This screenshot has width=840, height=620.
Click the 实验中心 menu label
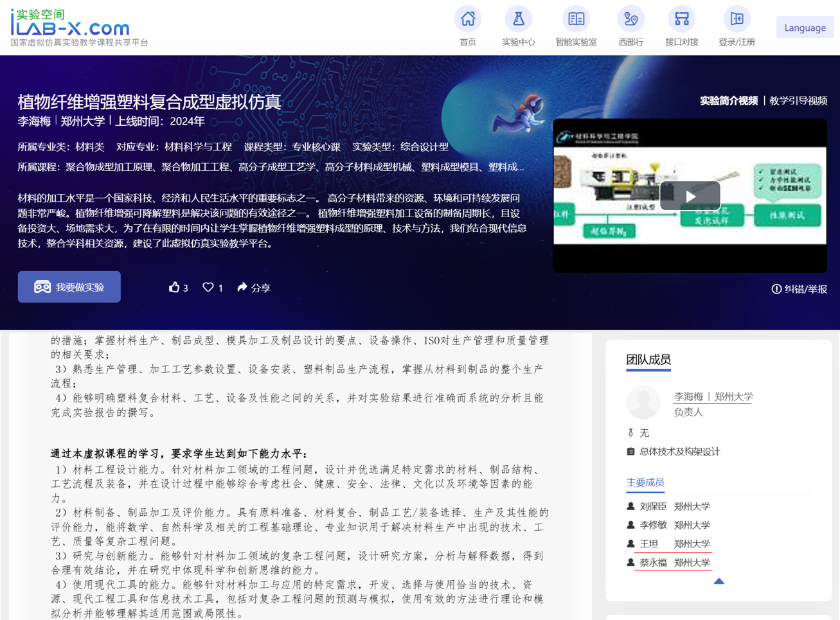[518, 42]
